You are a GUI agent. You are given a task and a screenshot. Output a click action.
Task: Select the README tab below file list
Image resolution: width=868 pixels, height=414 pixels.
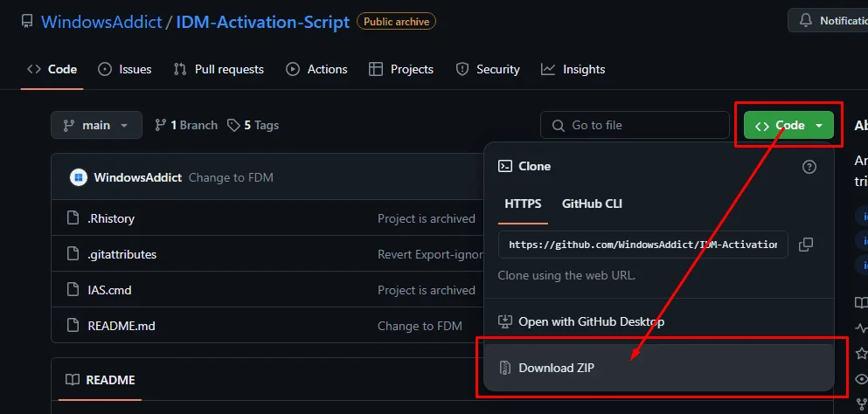point(101,380)
